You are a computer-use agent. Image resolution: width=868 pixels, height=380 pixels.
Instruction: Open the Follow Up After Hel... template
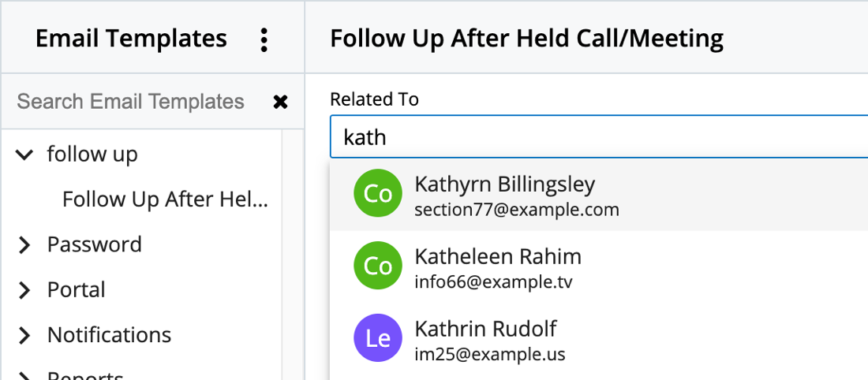[165, 200]
